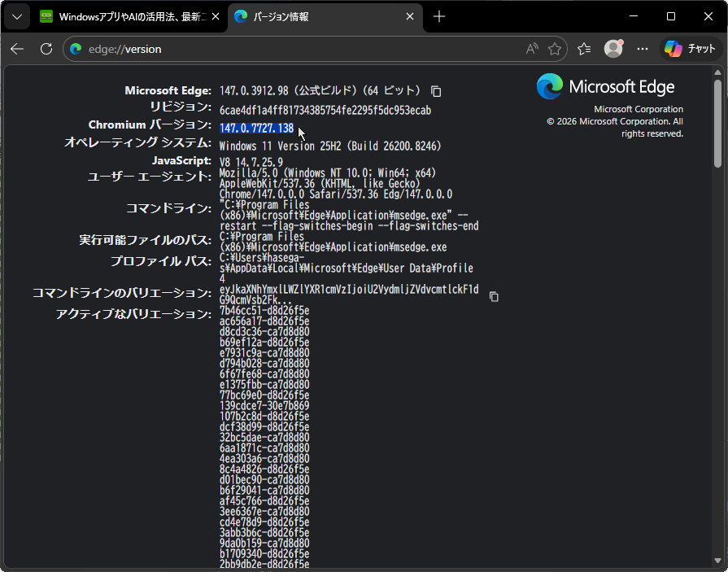The image size is (728, 572).
Task: Click the ユーザー エージェント label
Action: [x=150, y=177]
